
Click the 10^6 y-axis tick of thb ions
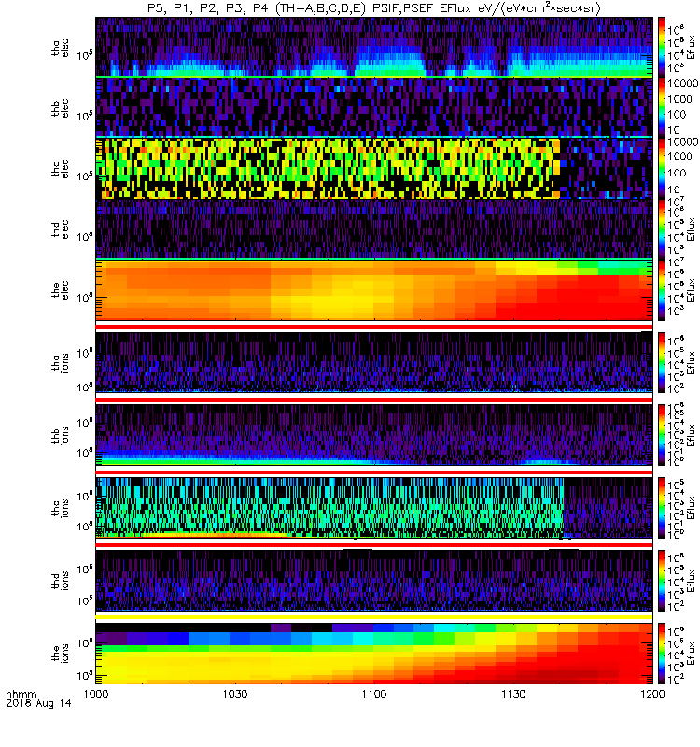[x=85, y=422]
